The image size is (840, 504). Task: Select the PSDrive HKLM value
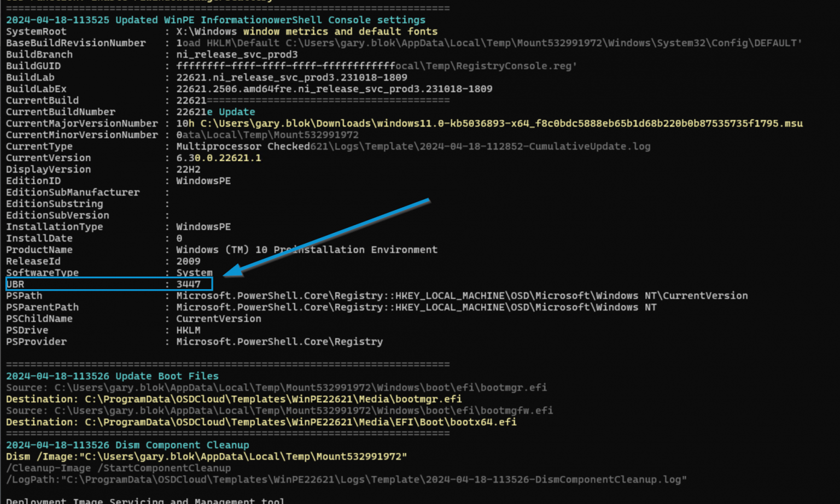point(188,330)
